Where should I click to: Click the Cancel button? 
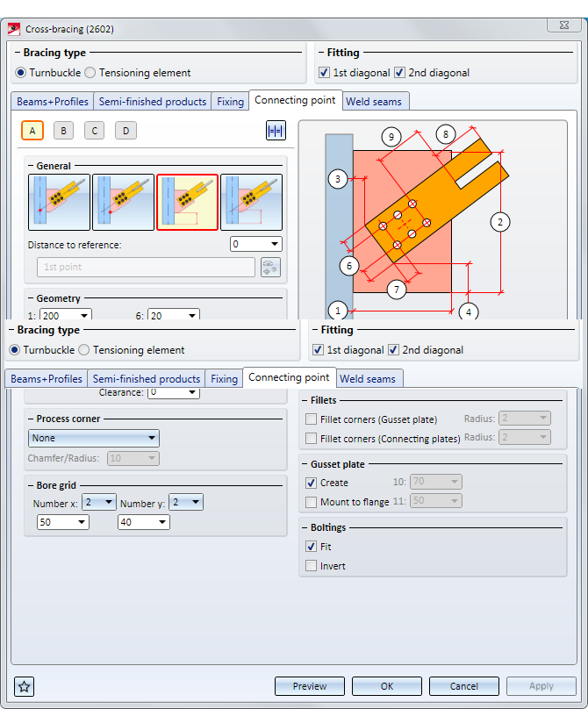pyautogui.click(x=464, y=686)
